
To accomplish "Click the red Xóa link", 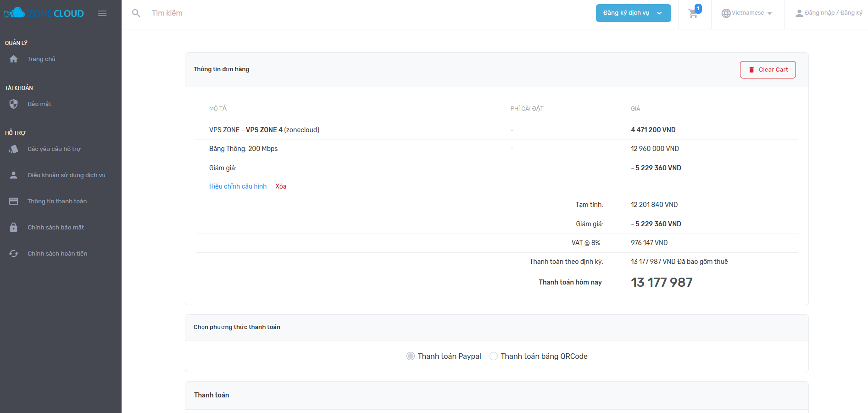I will 281,186.
